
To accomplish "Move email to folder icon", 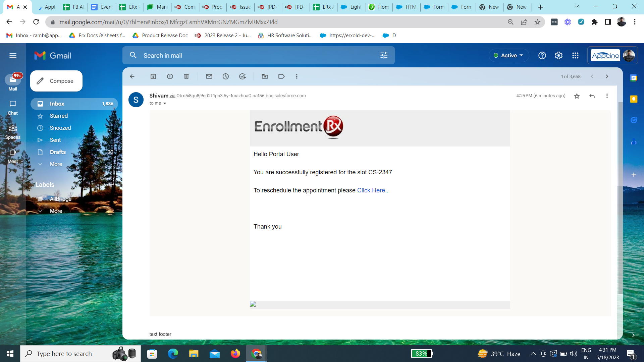I will 265,76.
